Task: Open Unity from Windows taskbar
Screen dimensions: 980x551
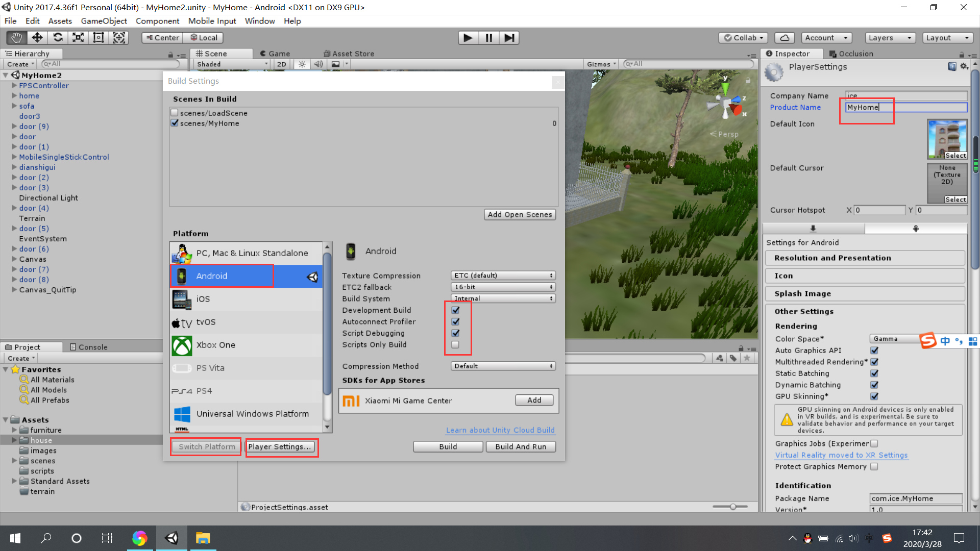Action: [x=171, y=538]
